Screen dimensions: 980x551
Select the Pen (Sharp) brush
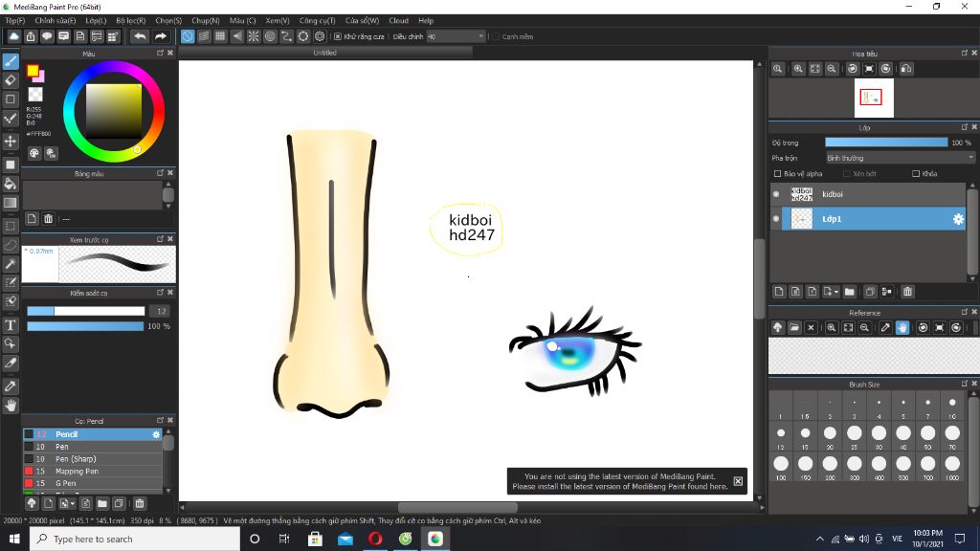[x=93, y=458]
